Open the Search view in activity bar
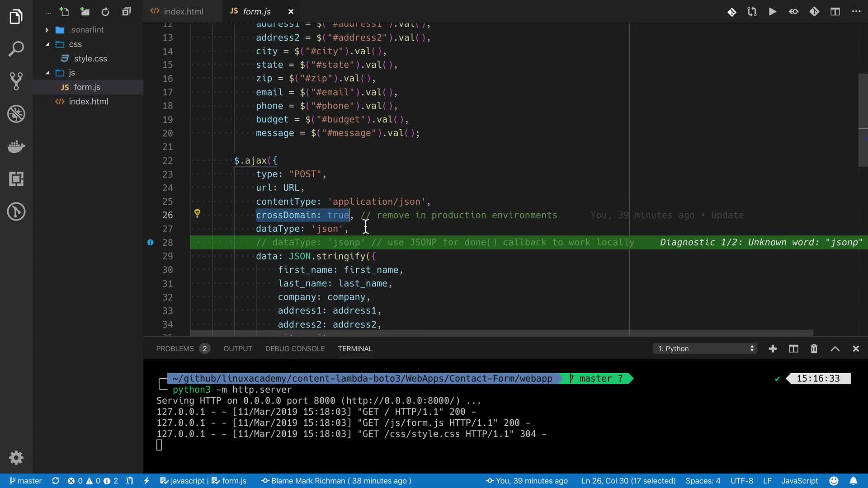 tap(16, 49)
